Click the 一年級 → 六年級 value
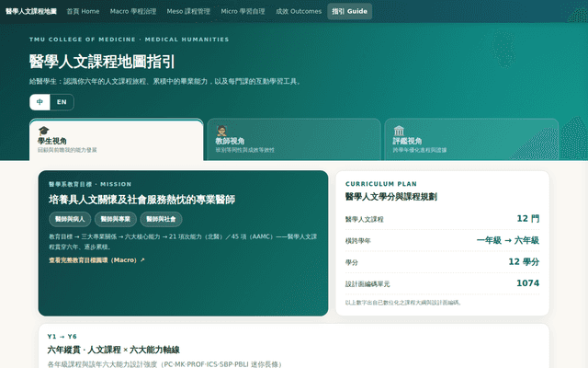The width and height of the screenshot is (588, 368). tap(508, 240)
